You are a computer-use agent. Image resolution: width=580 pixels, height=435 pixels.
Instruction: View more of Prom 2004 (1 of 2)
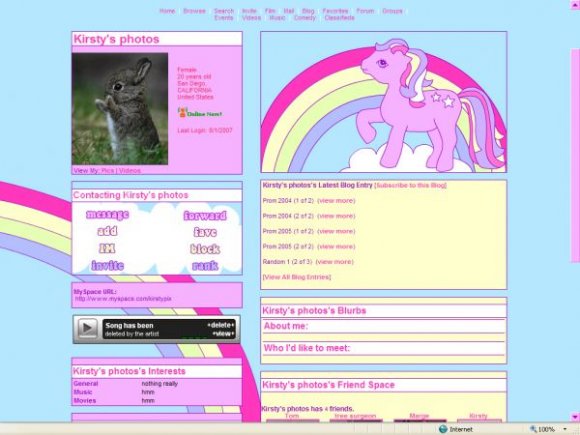pos(336,201)
